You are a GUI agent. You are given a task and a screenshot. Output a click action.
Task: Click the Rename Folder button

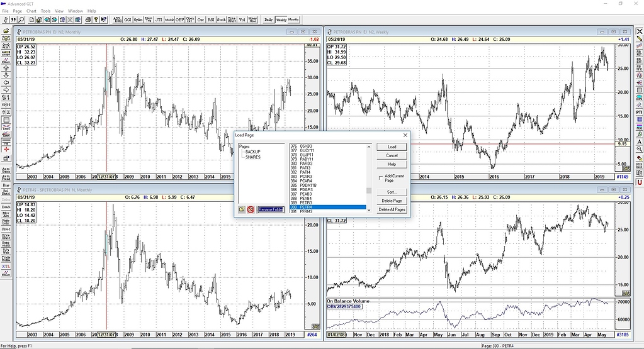coord(271,209)
